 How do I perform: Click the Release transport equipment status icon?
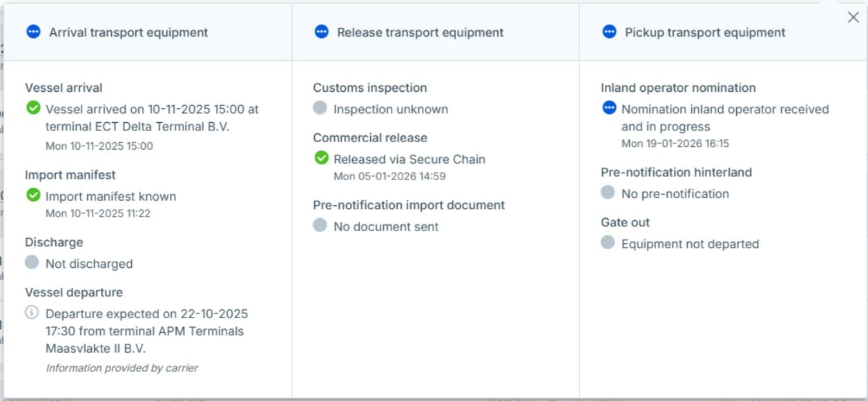click(321, 32)
